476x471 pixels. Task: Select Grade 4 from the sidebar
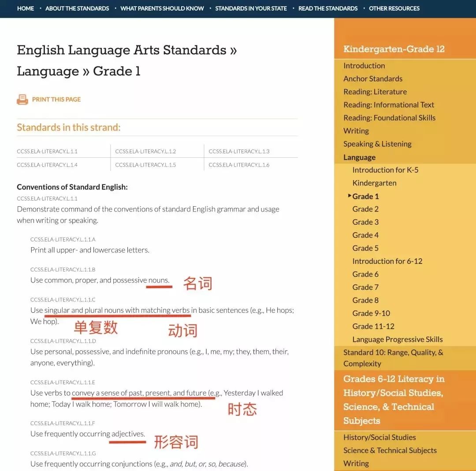[x=365, y=235]
